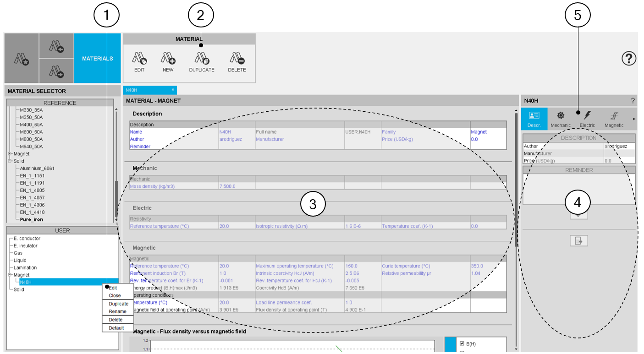
Task: Expand the Magnet node in REFERENCE tree
Action: point(10,154)
